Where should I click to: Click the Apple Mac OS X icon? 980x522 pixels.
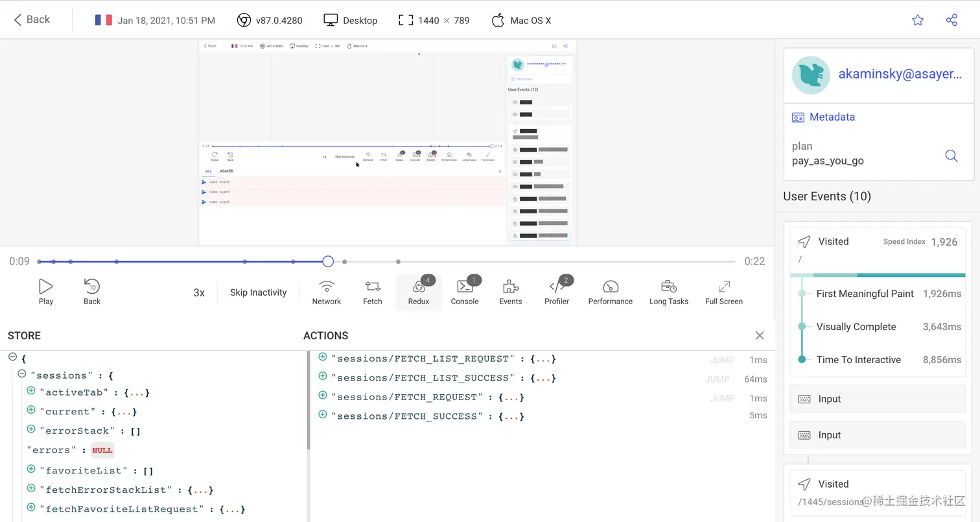pos(498,20)
